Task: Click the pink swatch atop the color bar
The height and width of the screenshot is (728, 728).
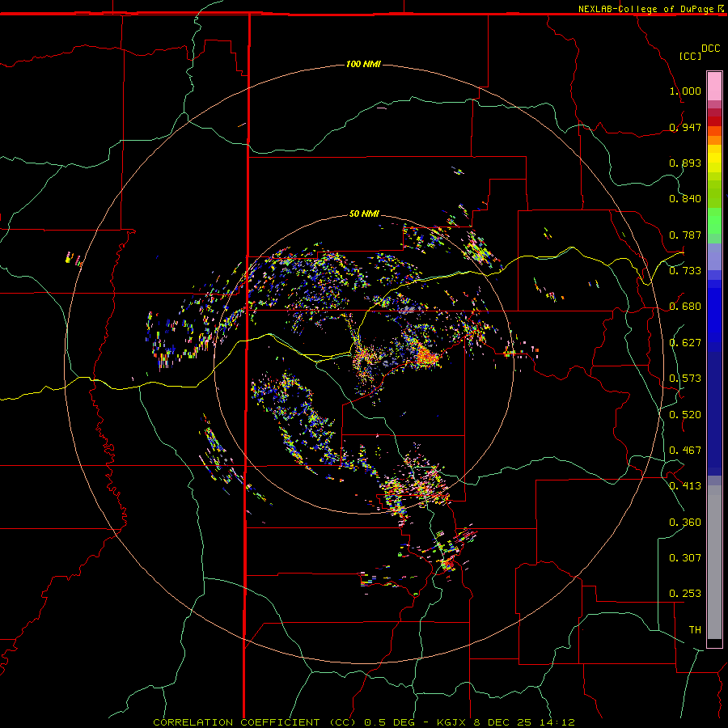Action: (x=714, y=86)
